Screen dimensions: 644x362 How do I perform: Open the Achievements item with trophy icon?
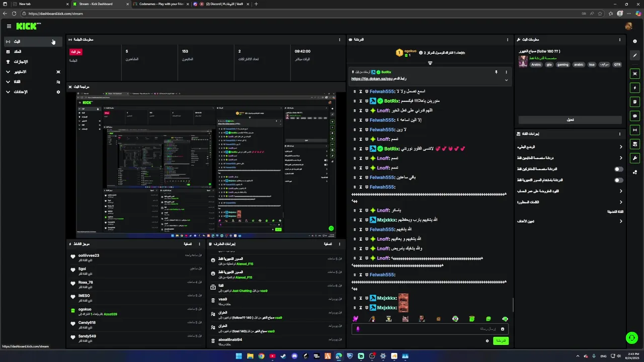click(x=33, y=62)
